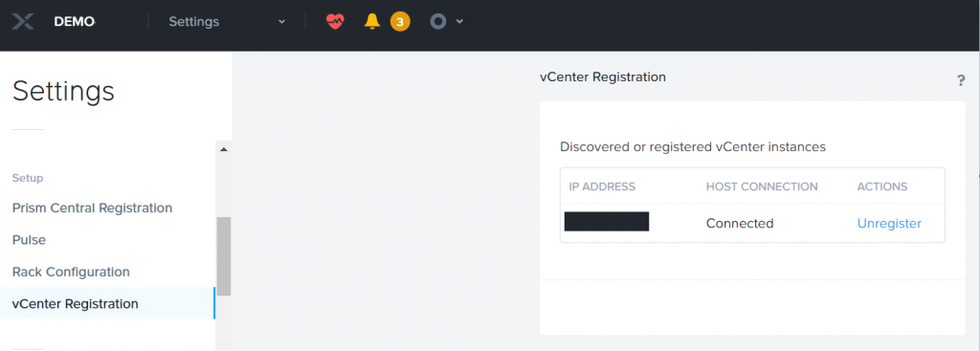Open Rack Configuration settings
Viewport: 980px width, 351px height.
click(x=71, y=273)
